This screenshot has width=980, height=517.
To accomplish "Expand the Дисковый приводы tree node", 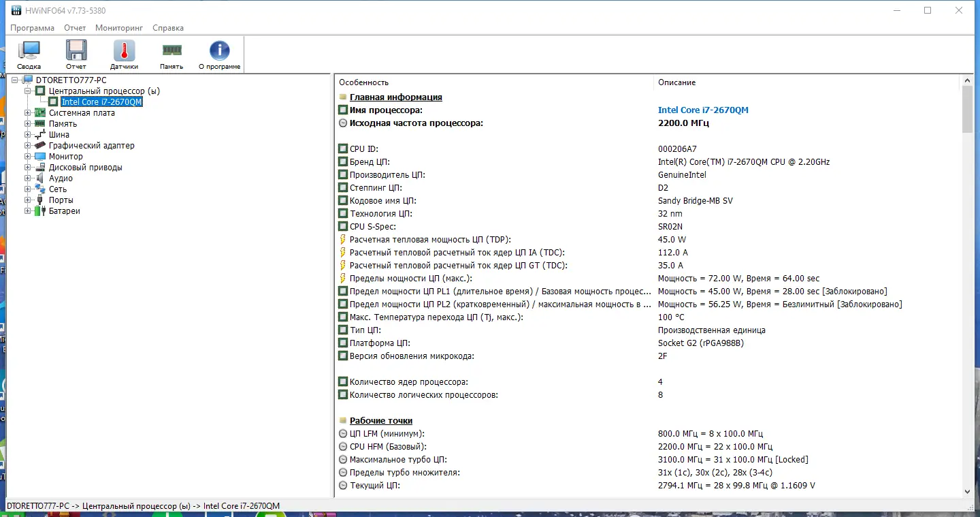I will tap(28, 168).
